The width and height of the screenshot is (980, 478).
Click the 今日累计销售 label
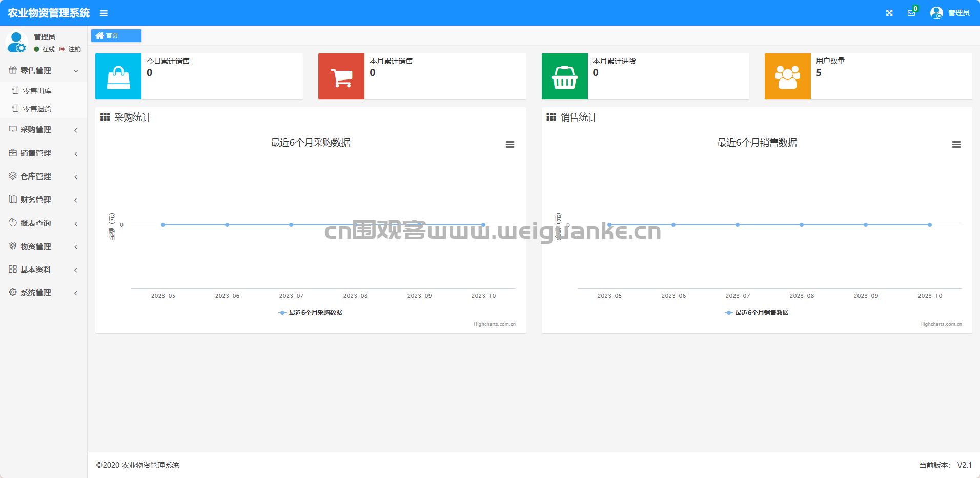click(x=168, y=61)
